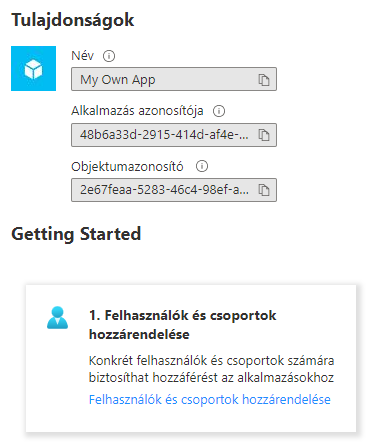This screenshot has height=445, width=371.
Task: Click the Getting Started section heading
Action: tap(76, 234)
